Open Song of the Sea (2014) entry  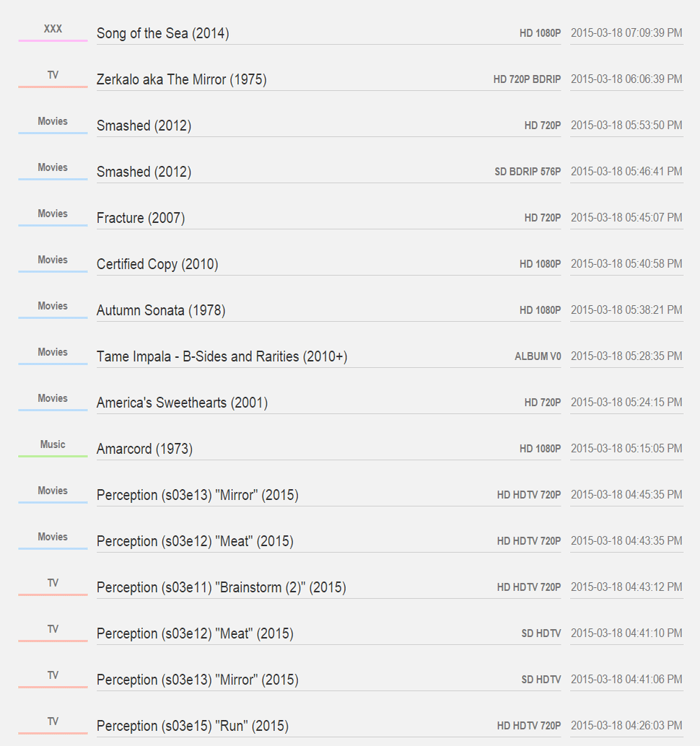pyautogui.click(x=163, y=33)
